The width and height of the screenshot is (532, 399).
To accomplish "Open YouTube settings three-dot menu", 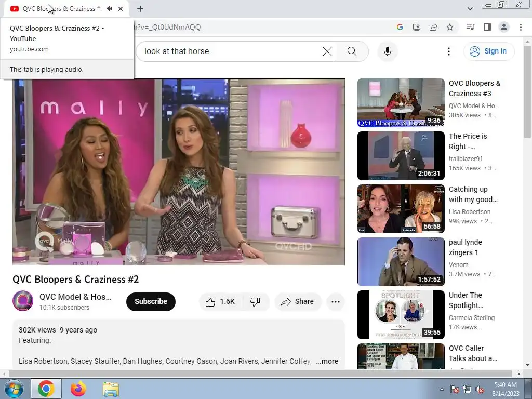I will pyautogui.click(x=448, y=51).
